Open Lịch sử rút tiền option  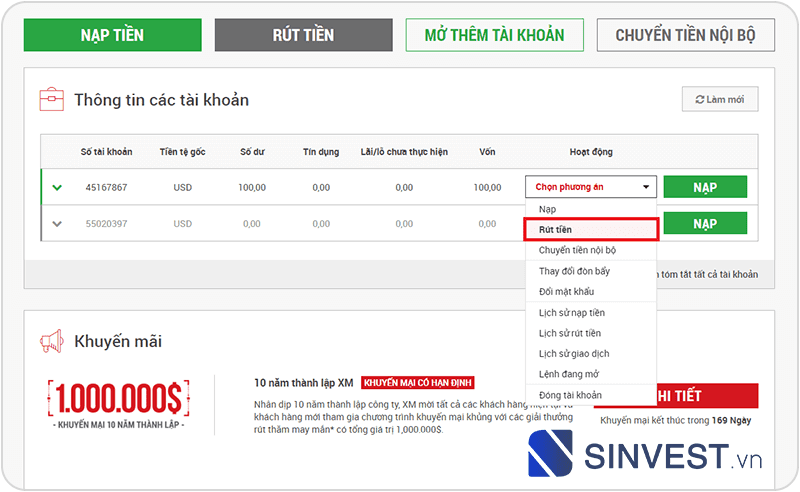pos(591,333)
